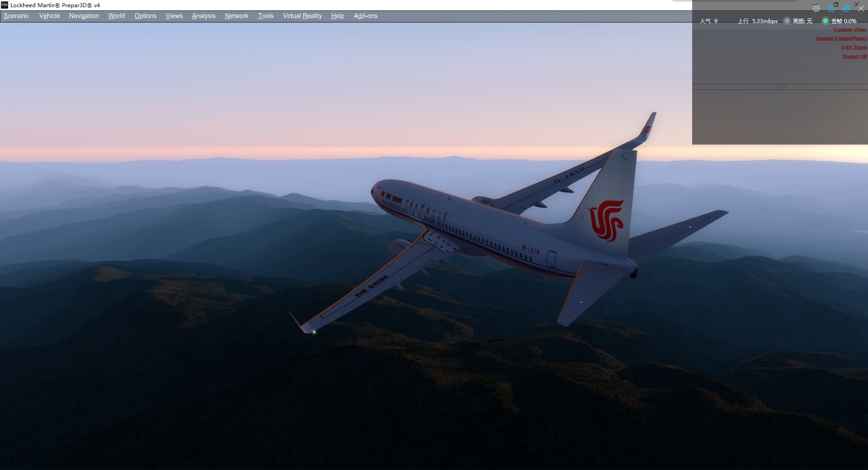Close the streaming overlay with white X

pyautogui.click(x=861, y=9)
